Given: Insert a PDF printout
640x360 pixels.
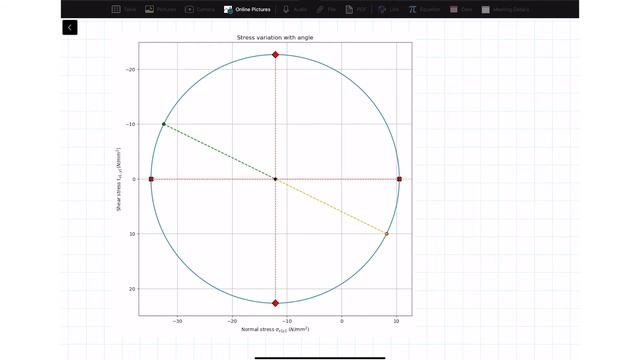Looking at the screenshot, I should [356, 9].
